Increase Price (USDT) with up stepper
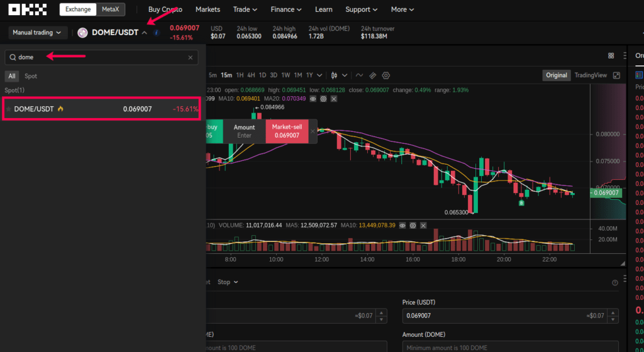This screenshot has height=352, width=644. pyautogui.click(x=613, y=313)
